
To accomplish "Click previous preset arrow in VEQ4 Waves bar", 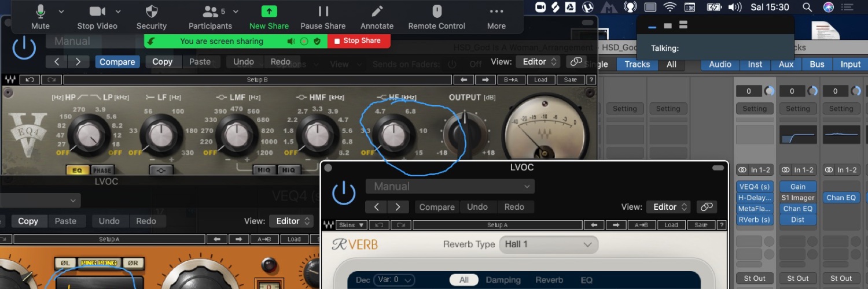I will click(464, 80).
